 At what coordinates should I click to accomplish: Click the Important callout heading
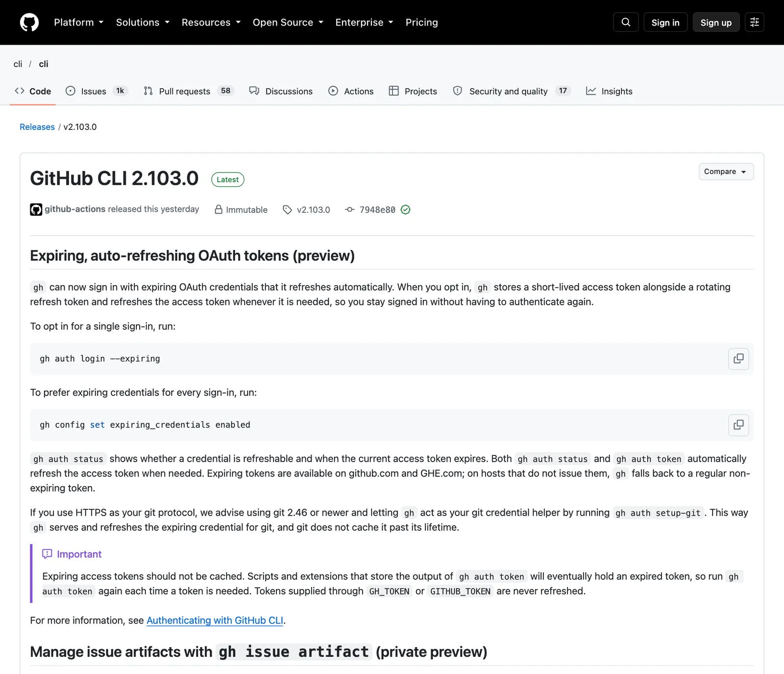coord(79,554)
